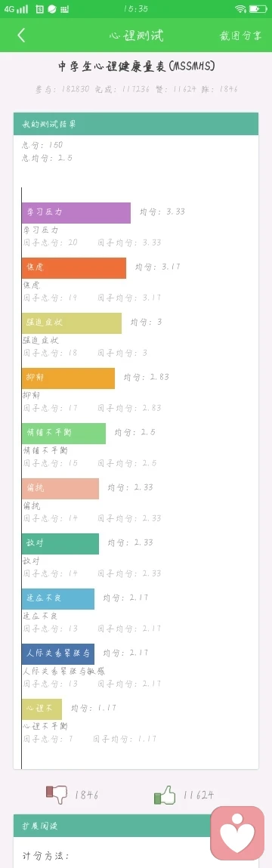Select the amber 抑郁 bar
The width and height of the screenshot is (272, 868).
[x=69, y=378]
